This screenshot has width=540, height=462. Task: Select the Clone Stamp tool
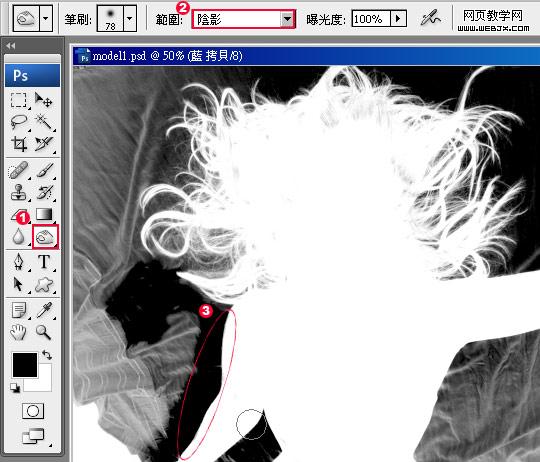pyautogui.click(x=18, y=192)
